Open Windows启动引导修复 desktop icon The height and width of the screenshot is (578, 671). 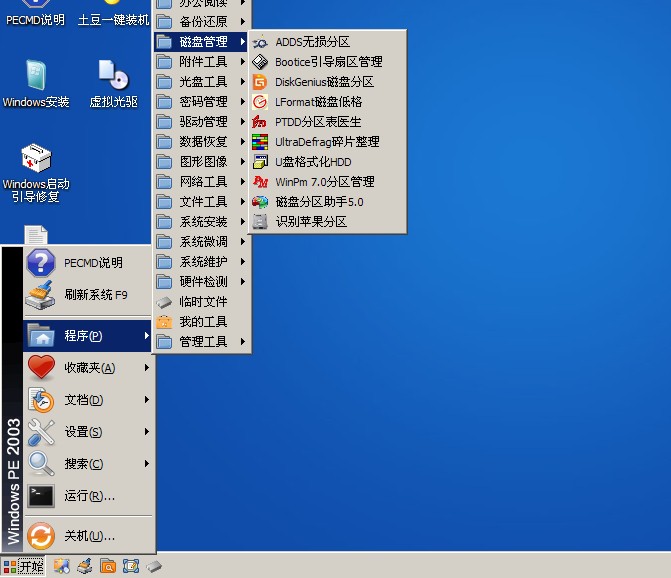click(x=36, y=173)
